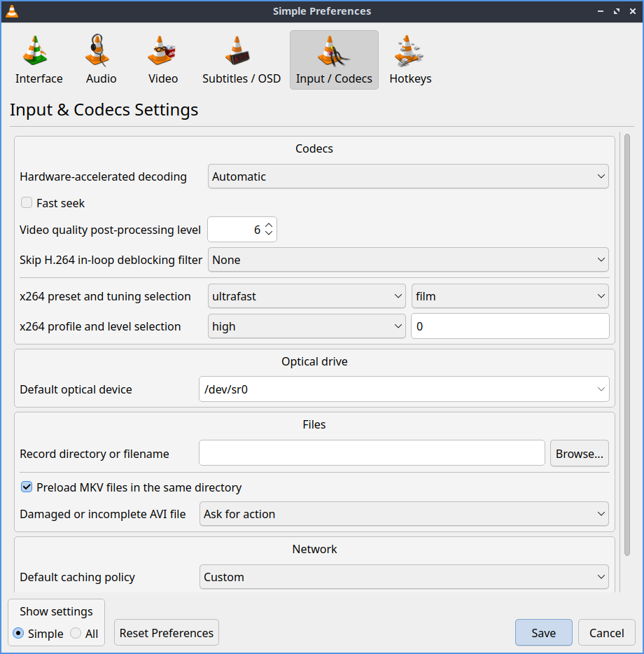This screenshot has height=654, width=644.
Task: Open Hotkeys settings icon
Action: (410, 52)
